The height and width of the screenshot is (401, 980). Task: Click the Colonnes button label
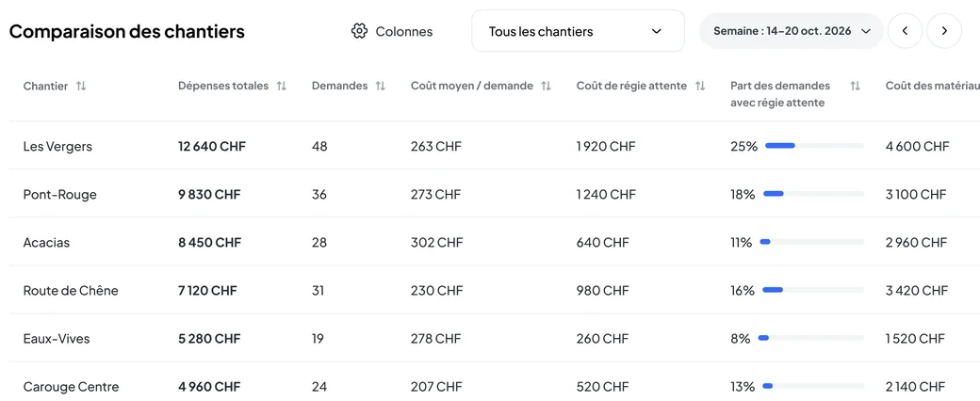coord(403,31)
